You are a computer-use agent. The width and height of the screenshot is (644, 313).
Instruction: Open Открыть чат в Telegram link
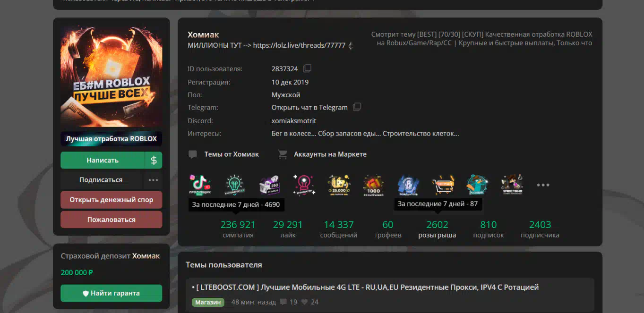[x=309, y=108]
